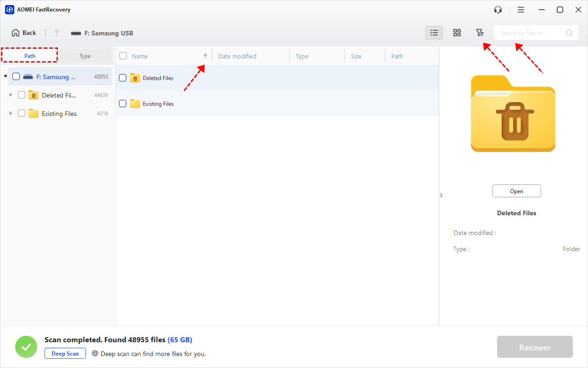Tick the Existing Files row checkbox

coord(123,104)
